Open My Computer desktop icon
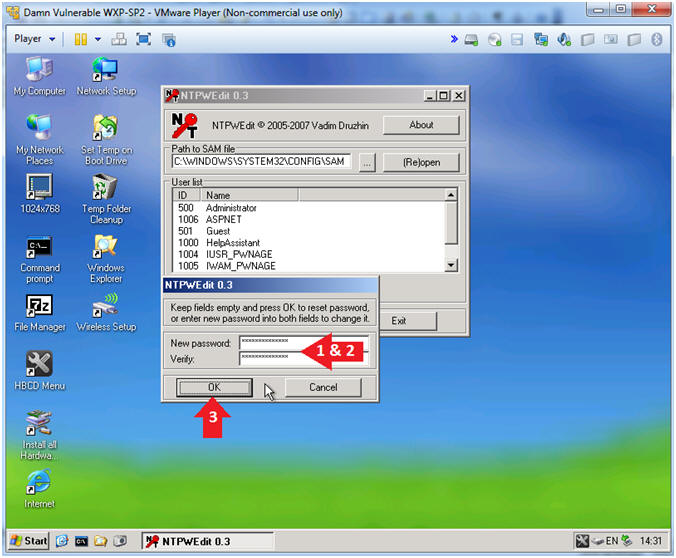Image resolution: width=676 pixels, height=558 pixels. coord(39,76)
